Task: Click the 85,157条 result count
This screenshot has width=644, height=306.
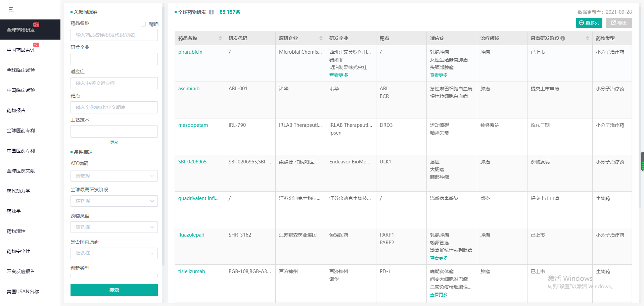Action: 230,12
